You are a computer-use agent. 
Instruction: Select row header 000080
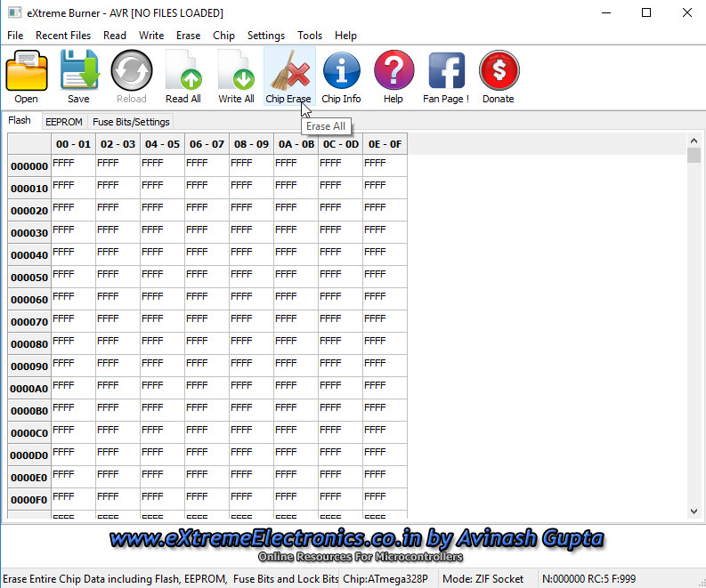click(29, 344)
